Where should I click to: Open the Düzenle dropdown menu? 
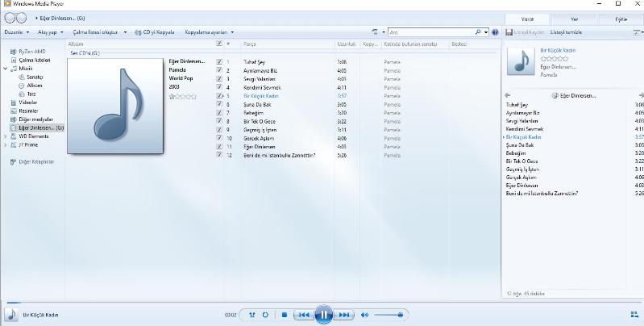(17, 32)
